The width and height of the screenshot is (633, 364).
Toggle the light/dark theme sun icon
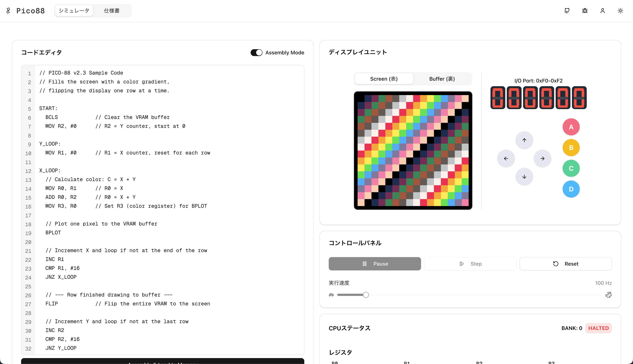tap(620, 11)
